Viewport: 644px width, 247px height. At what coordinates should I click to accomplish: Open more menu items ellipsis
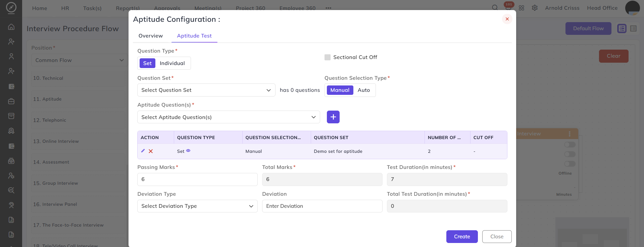pos(328,8)
